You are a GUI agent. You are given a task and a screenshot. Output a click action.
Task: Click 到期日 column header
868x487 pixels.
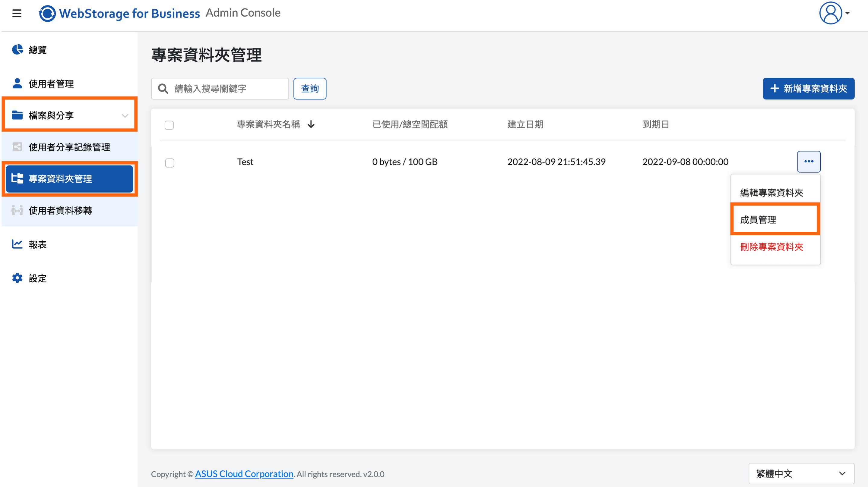656,124
